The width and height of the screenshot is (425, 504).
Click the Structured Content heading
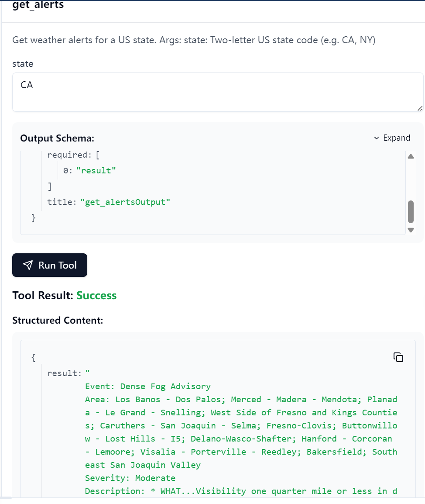pyautogui.click(x=58, y=320)
